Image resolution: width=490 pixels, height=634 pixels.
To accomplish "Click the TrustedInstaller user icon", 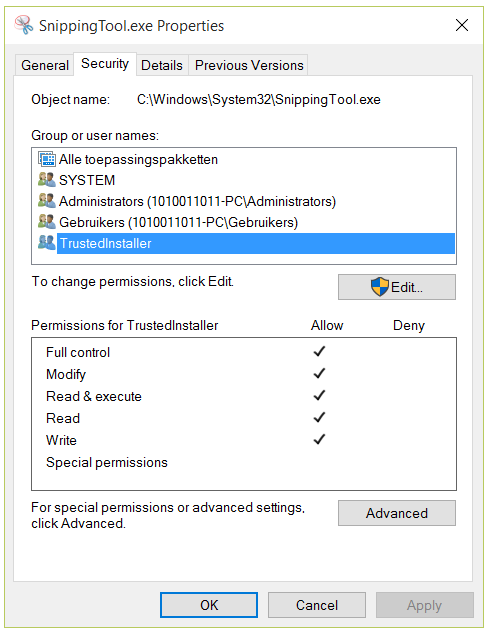I will 46,243.
